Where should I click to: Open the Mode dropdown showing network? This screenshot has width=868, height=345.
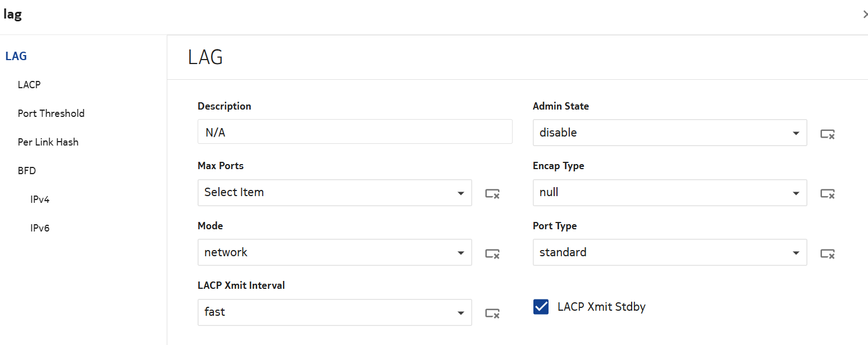335,252
